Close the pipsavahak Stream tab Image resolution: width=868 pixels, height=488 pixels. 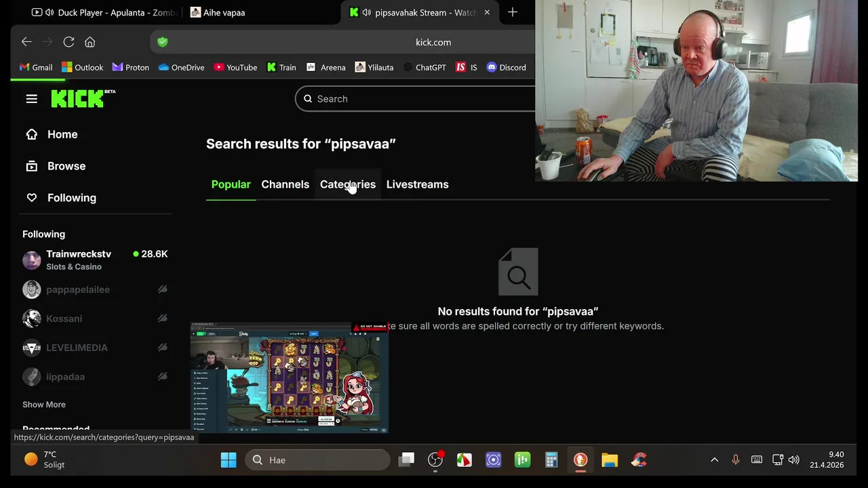pyautogui.click(x=486, y=12)
